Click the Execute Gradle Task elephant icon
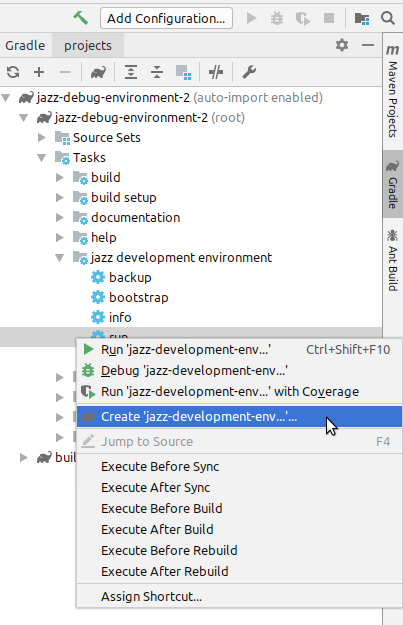Screen dimensions: 403x625 click(x=98, y=72)
